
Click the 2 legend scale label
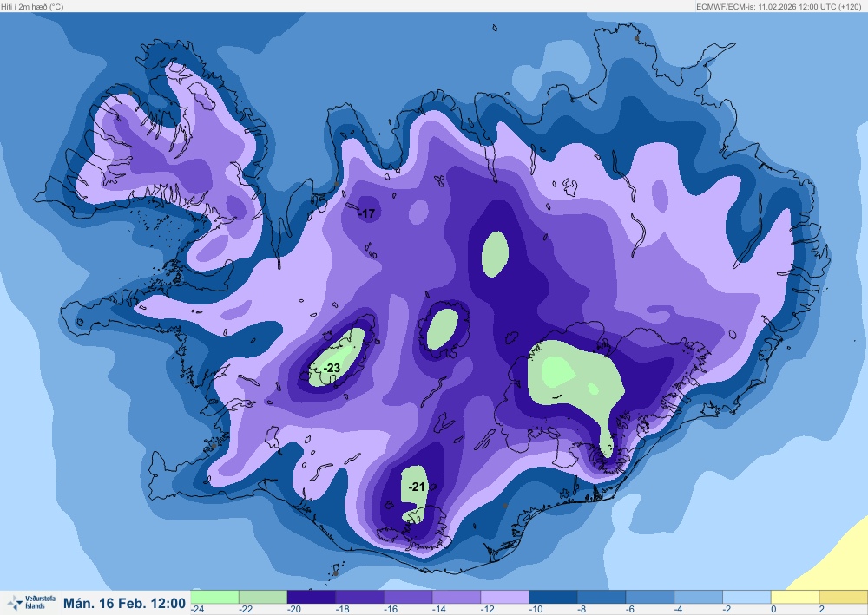click(822, 610)
